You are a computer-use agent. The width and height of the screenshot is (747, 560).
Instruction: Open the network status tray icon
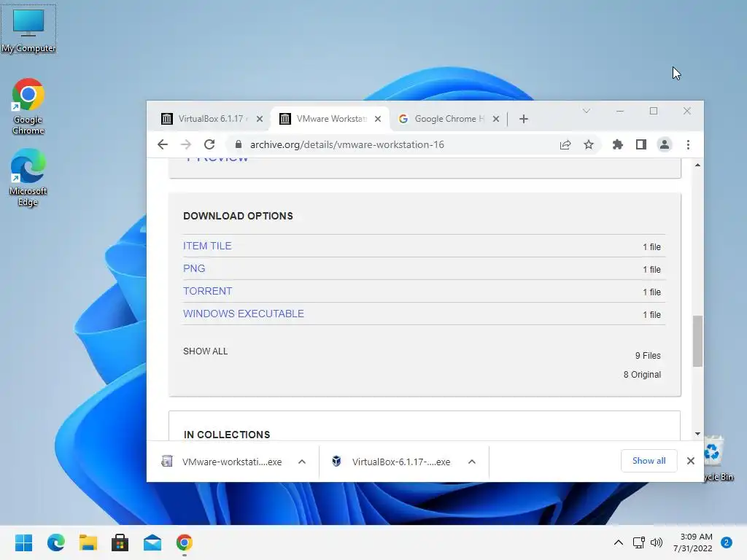point(639,542)
